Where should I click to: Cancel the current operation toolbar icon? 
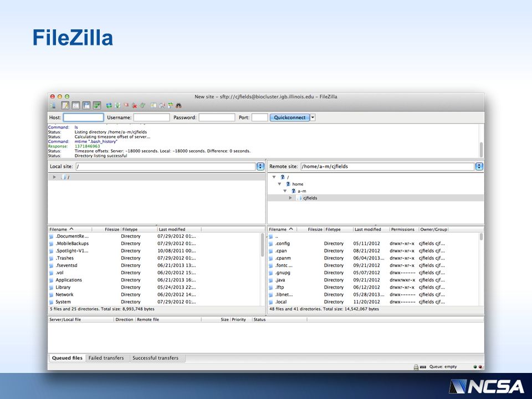click(x=126, y=105)
